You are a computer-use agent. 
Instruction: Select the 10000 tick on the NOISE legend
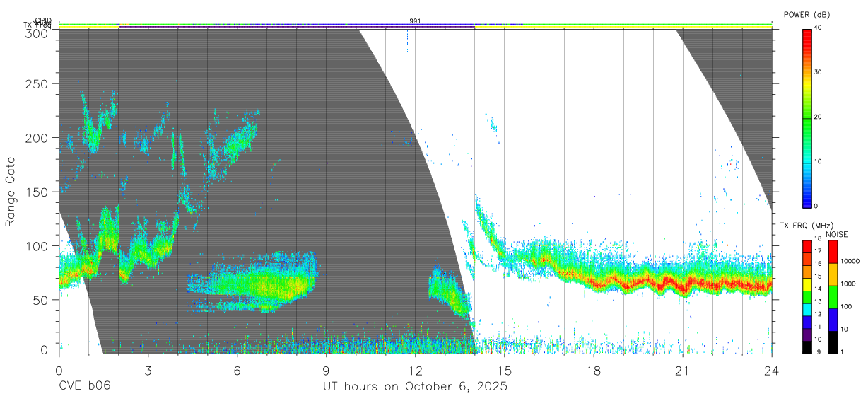pyautogui.click(x=851, y=261)
